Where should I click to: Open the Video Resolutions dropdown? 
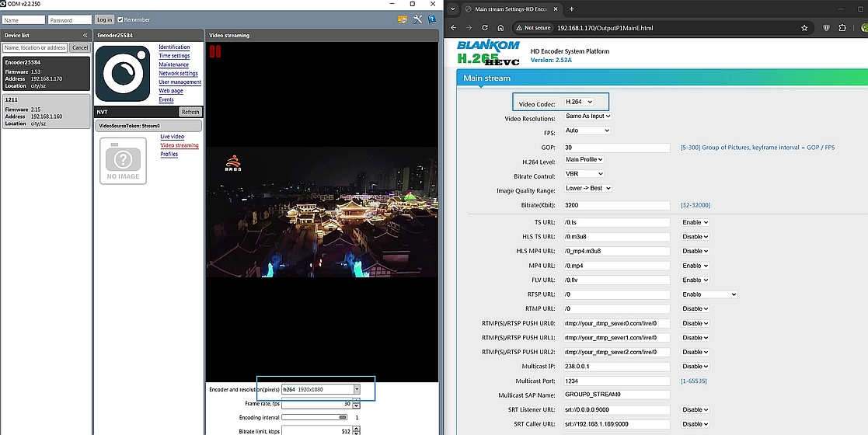[x=587, y=117]
